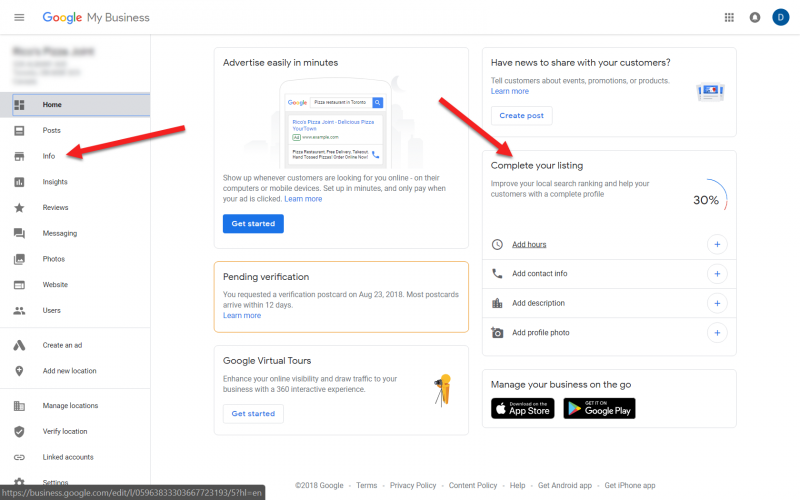Click the Verify location shield icon
The width and height of the screenshot is (800, 500).
click(19, 432)
